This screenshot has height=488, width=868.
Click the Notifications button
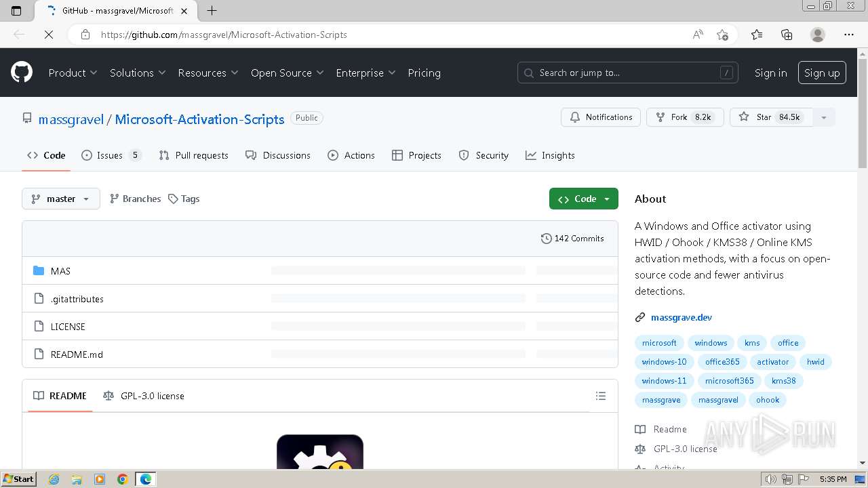click(x=601, y=117)
